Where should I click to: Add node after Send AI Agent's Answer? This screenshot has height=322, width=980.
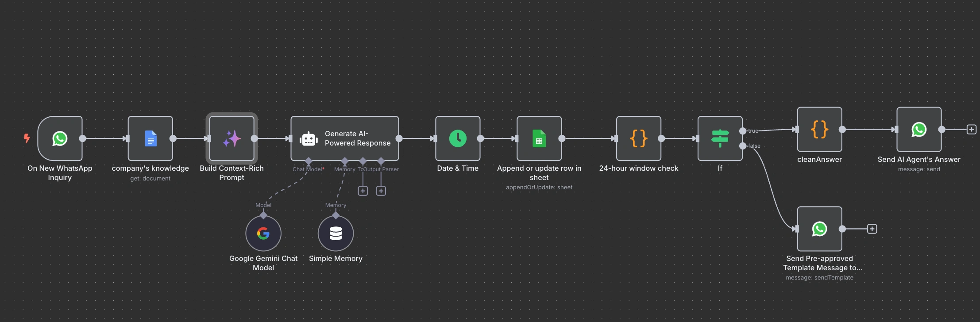tap(971, 130)
